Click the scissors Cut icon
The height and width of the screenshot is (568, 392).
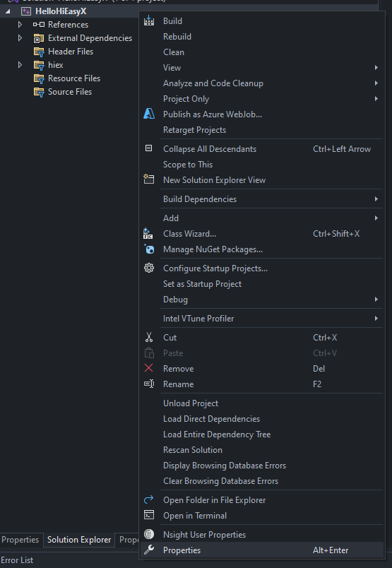(x=149, y=337)
